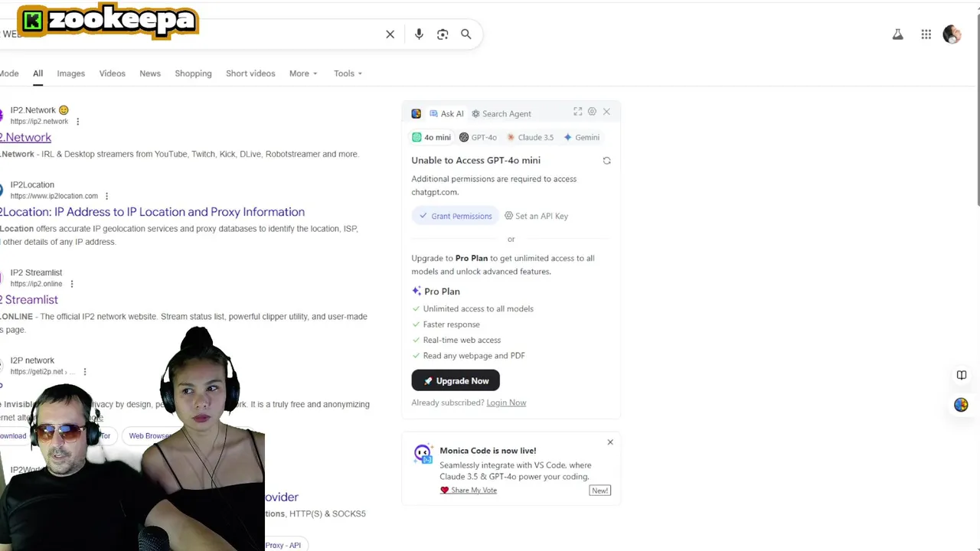Open options menu beside ip2location.com URL

(x=106, y=196)
